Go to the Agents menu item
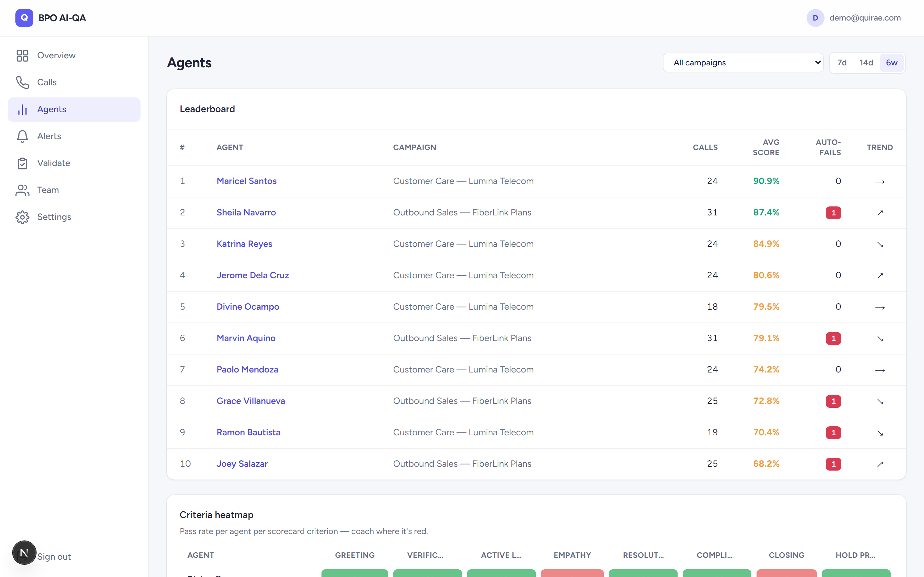 tap(74, 110)
